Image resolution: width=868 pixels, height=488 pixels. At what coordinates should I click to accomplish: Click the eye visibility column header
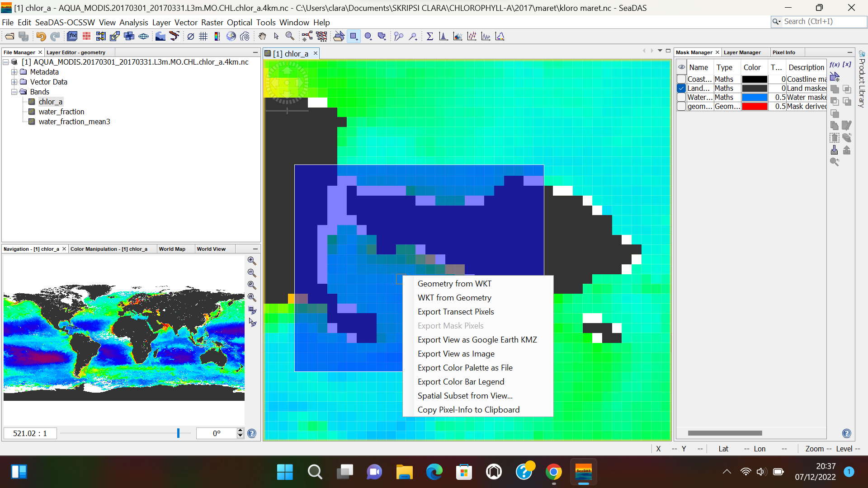point(681,67)
